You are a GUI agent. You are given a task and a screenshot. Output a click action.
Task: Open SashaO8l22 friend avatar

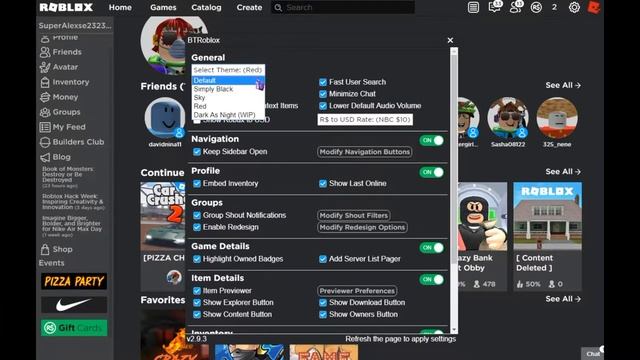coord(508,118)
